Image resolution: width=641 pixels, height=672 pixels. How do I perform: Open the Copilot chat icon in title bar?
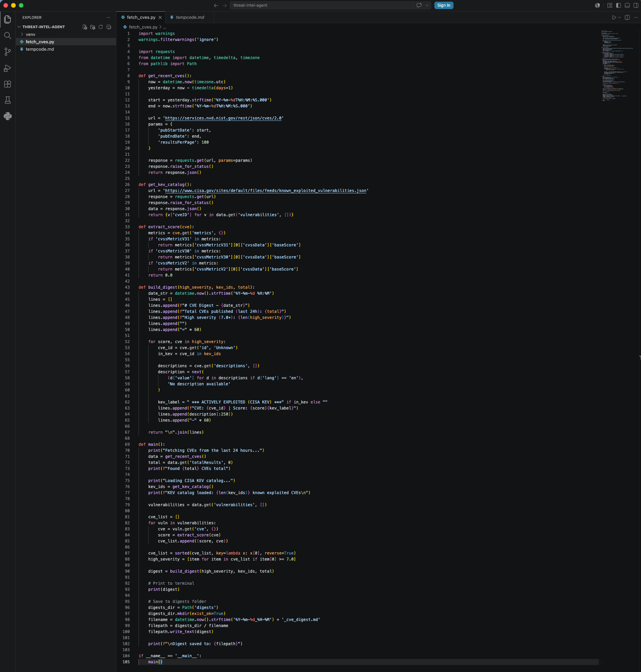point(419,5)
